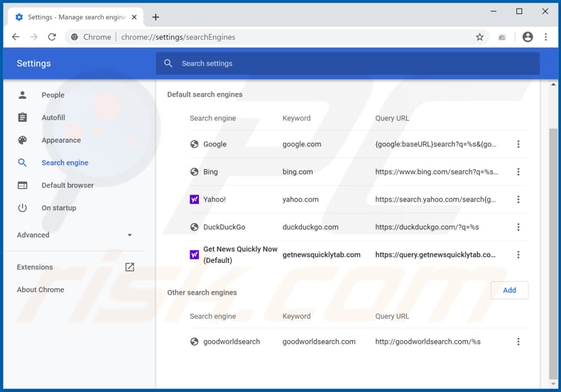Click the https://duckduckgo.com/?q=%s query URL
Screen dimensions: 561x392
[427, 227]
